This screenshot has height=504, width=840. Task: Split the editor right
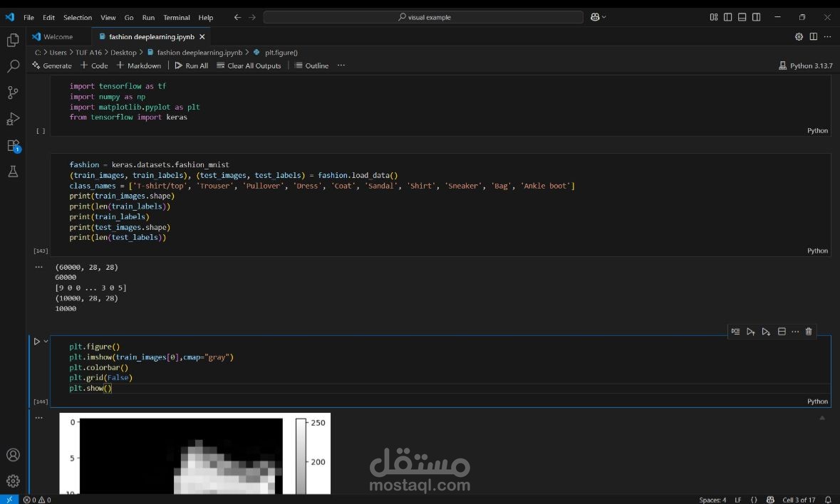813,36
